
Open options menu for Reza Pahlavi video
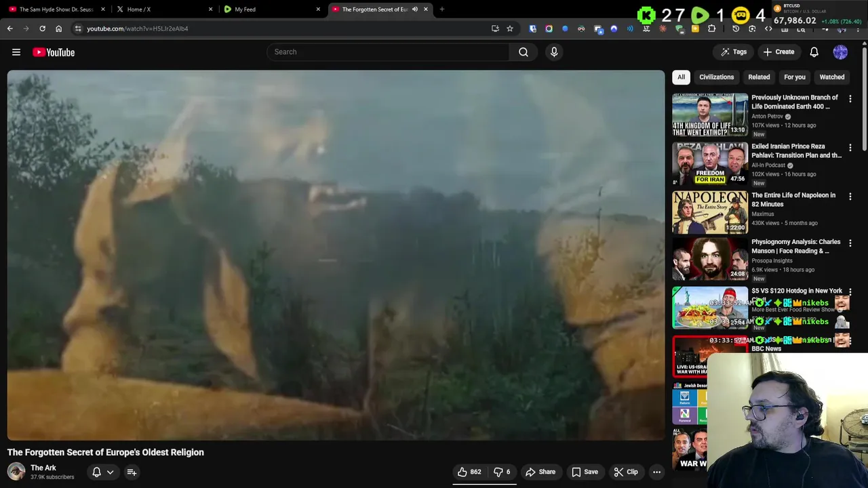pyautogui.click(x=850, y=148)
